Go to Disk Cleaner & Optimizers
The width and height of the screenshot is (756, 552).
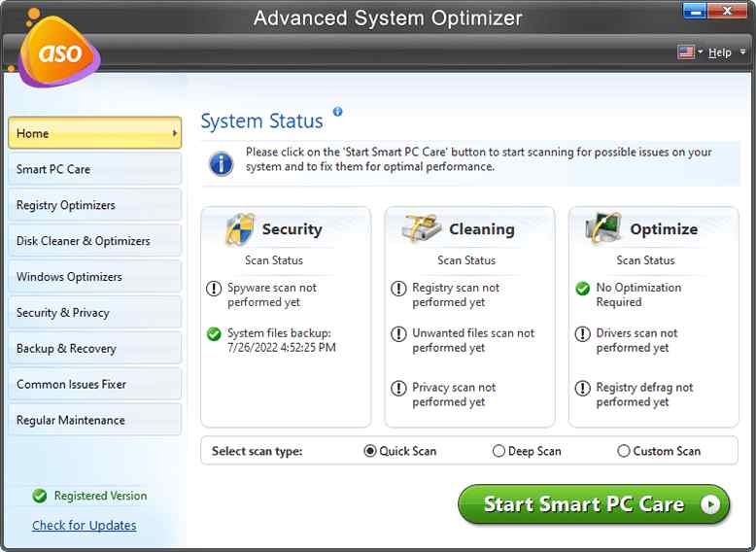(x=95, y=241)
